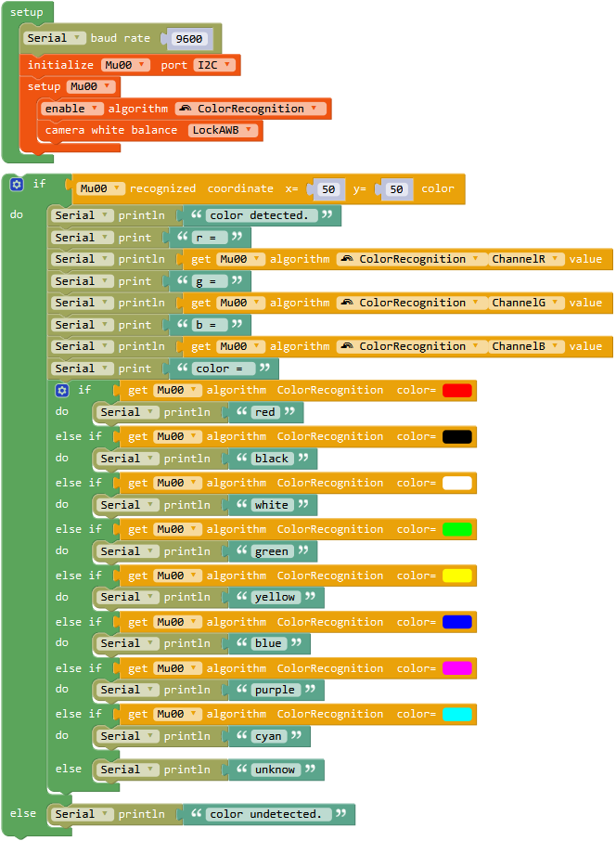Open Mu00 dropdown in the yellow color condition
This screenshot has height=841, width=616.
tap(178, 576)
